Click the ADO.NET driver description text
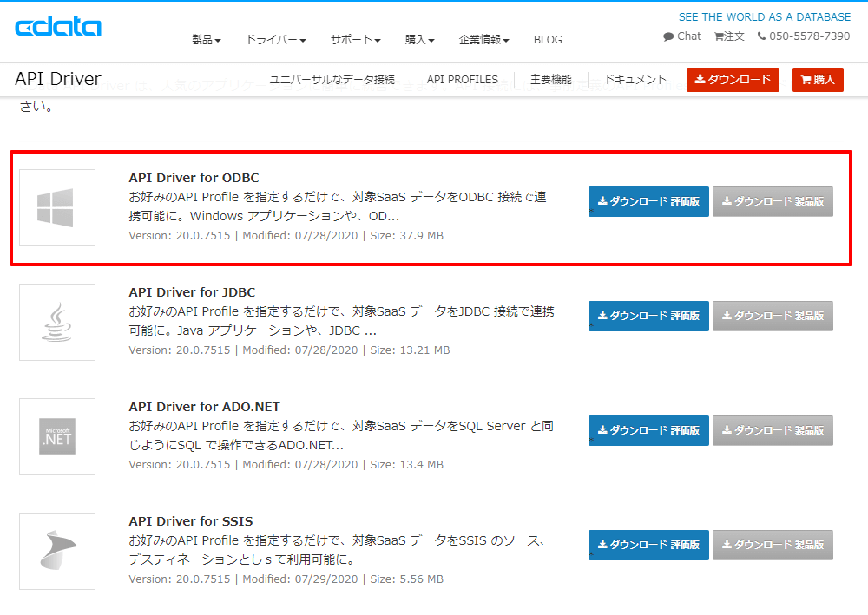Viewport: 868px width, 615px height. (x=341, y=435)
